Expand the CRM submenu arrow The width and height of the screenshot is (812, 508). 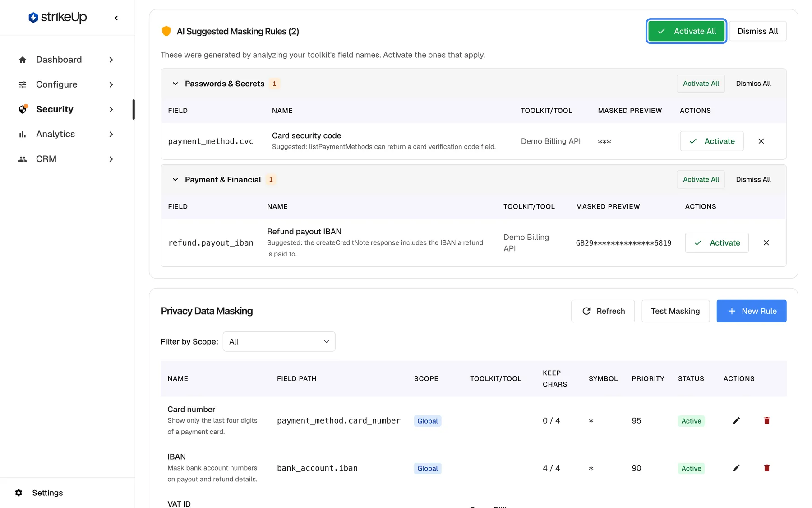111,159
